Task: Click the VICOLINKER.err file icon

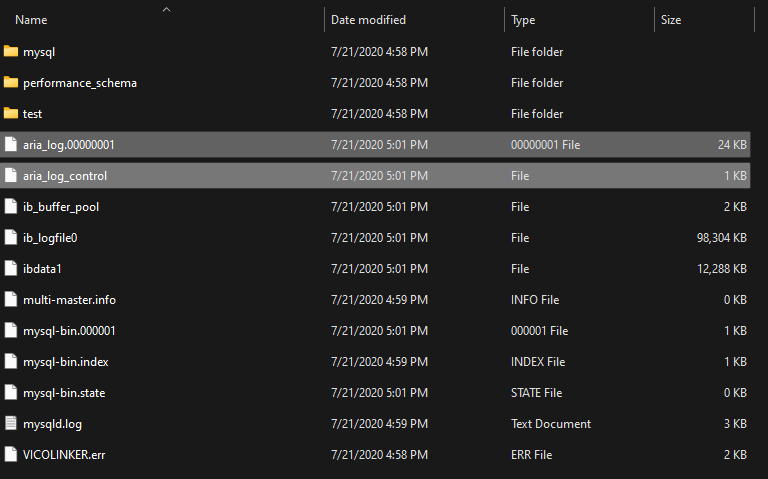Action: pyautogui.click(x=11, y=454)
